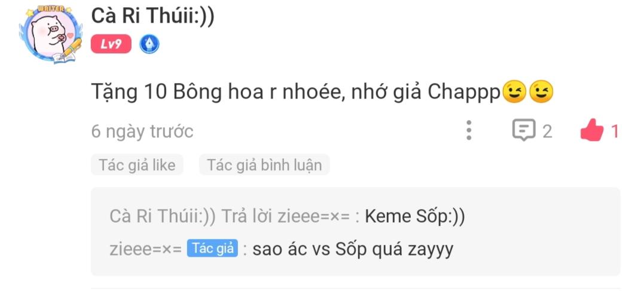This screenshot has height=295, width=644.
Task: Click the '6 ngày trước' timestamp
Action: (142, 132)
